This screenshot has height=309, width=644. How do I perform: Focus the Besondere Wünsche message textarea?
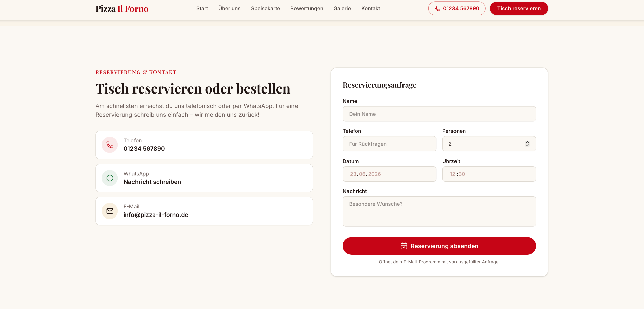point(439,211)
